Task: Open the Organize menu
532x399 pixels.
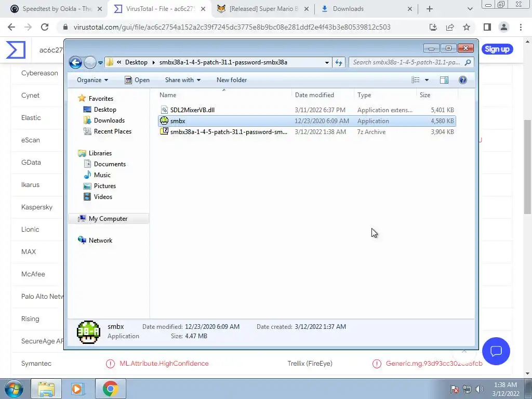Action: 92,80
